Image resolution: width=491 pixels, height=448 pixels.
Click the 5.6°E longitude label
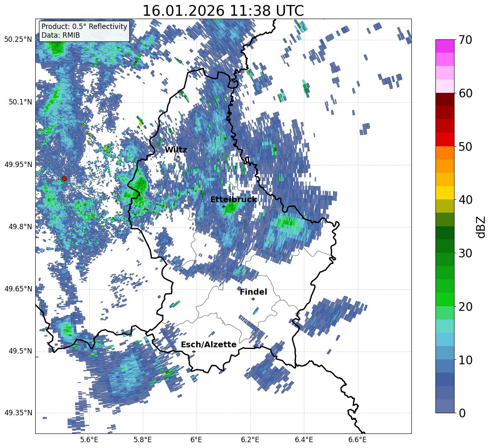(x=89, y=440)
